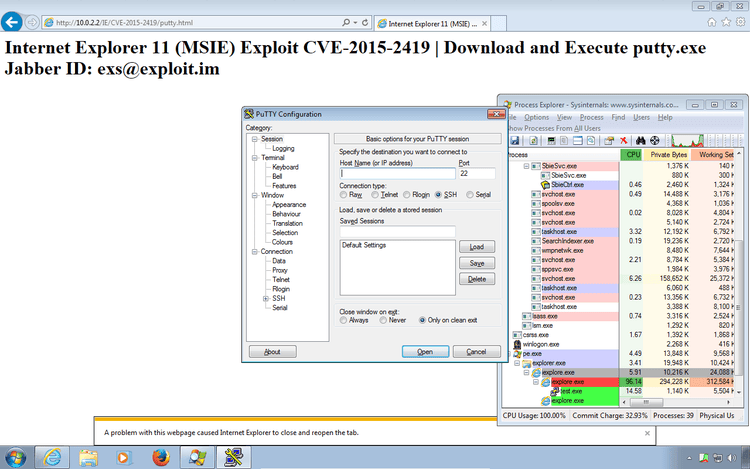Viewport: 750px width, 469px height.
Task: Click the Windows Start orb
Action: [15, 458]
